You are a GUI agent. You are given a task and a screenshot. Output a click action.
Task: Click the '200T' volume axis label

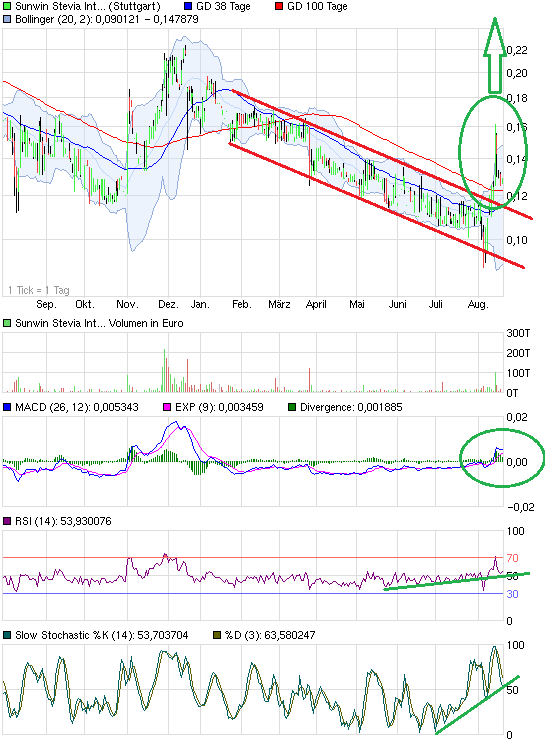518,353
